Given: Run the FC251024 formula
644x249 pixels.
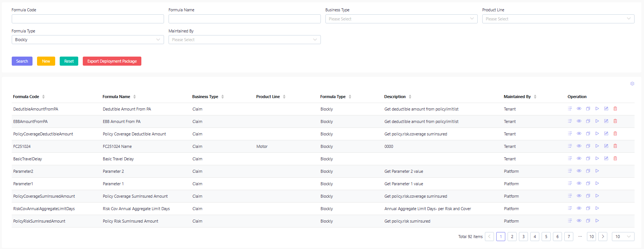Looking at the screenshot, I should [x=597, y=146].
